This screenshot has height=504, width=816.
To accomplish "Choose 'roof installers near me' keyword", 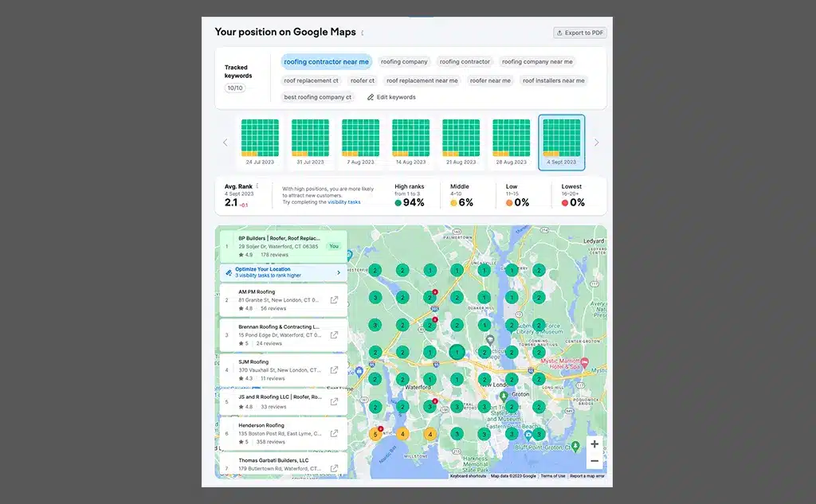I will [554, 80].
